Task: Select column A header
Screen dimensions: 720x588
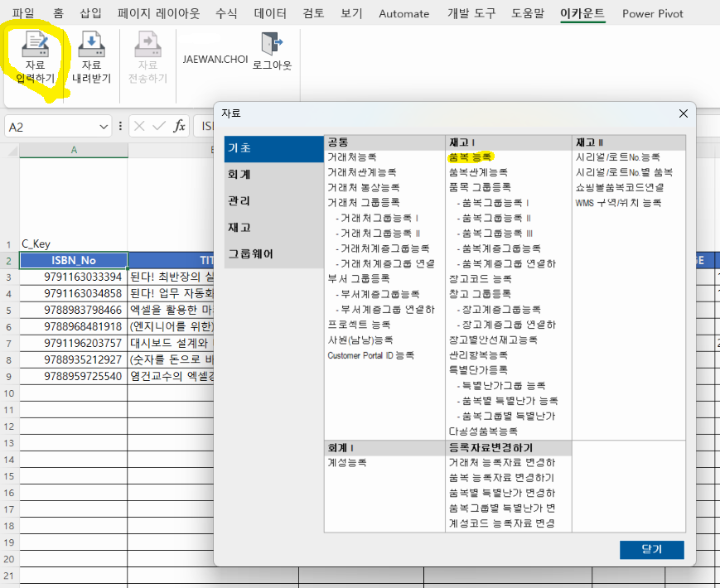Action: 74,150
